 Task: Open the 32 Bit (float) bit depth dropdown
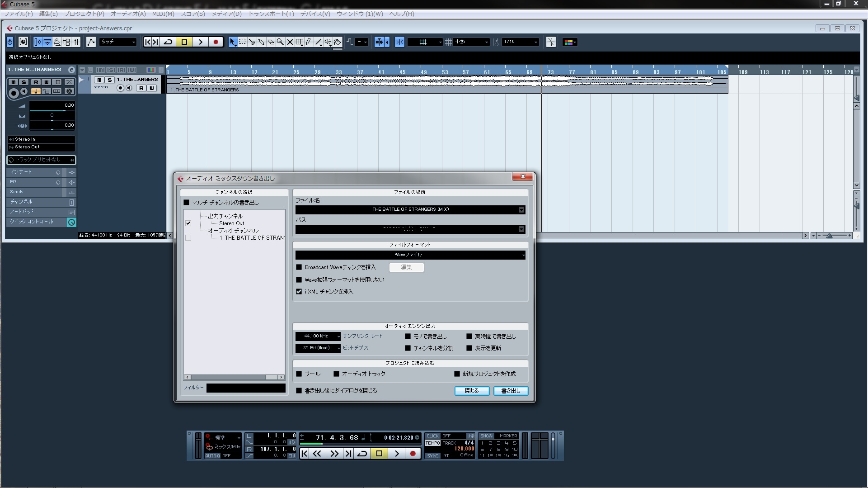click(x=318, y=348)
